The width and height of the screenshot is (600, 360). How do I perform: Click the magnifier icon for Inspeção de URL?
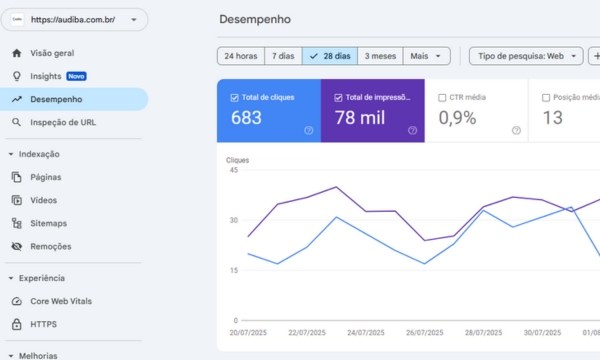pyautogui.click(x=16, y=122)
